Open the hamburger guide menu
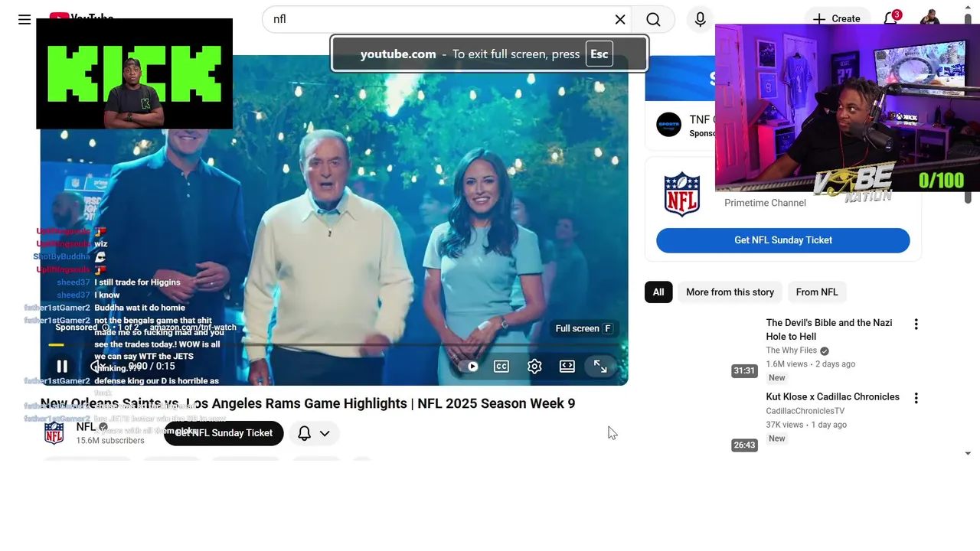The image size is (980, 551). 24,19
